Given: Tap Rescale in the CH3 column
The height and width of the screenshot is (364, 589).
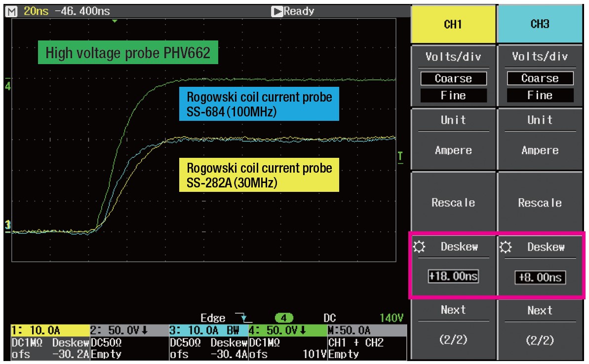Looking at the screenshot, I should click(x=540, y=203).
